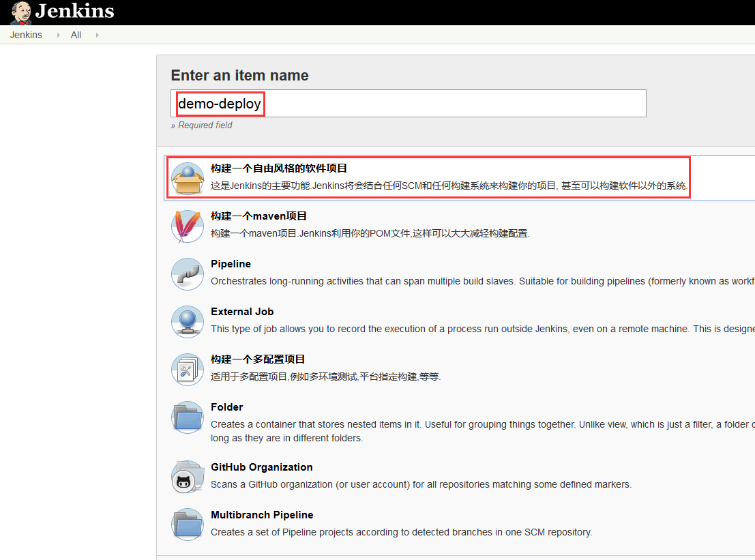The height and width of the screenshot is (560, 755).
Task: Pick the GitHub Organization item title
Action: (x=261, y=467)
